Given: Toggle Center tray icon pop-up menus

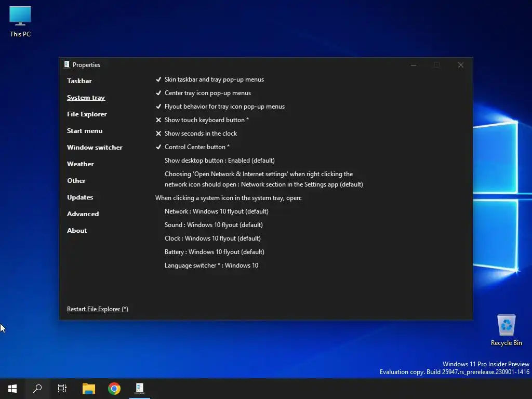Looking at the screenshot, I should (x=203, y=93).
